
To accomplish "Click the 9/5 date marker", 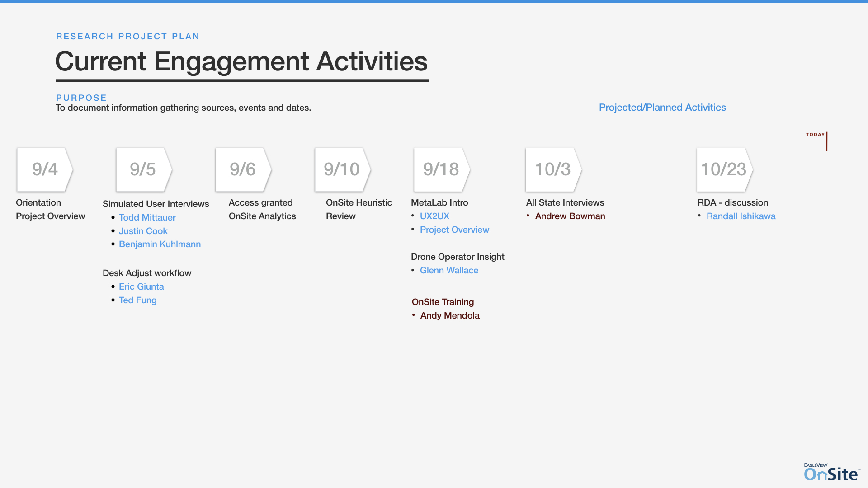I will [144, 169].
